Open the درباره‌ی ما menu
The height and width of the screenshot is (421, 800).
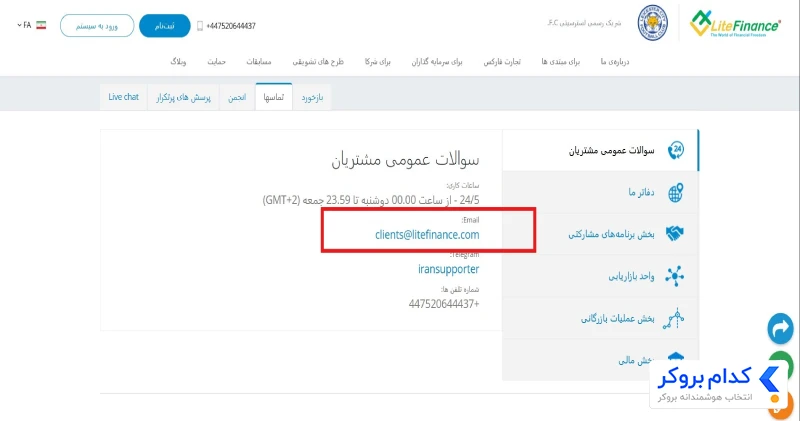(x=615, y=62)
